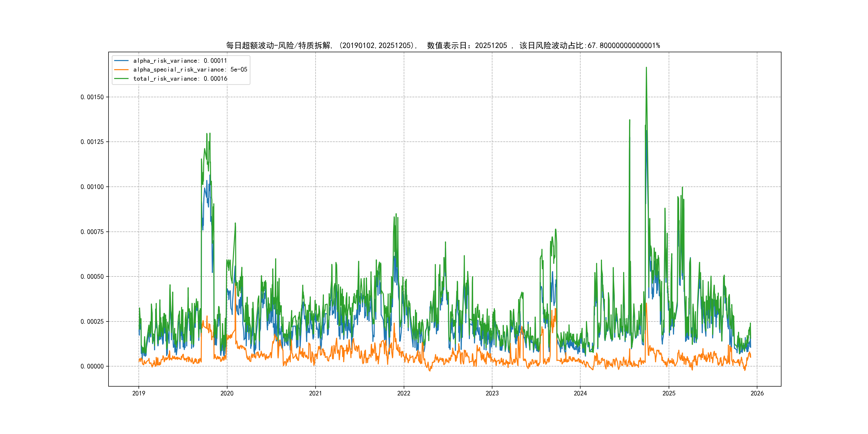Screen dimensions: 868x434
Task: Click the 2020 x-axis tick label
Action: pyautogui.click(x=227, y=393)
